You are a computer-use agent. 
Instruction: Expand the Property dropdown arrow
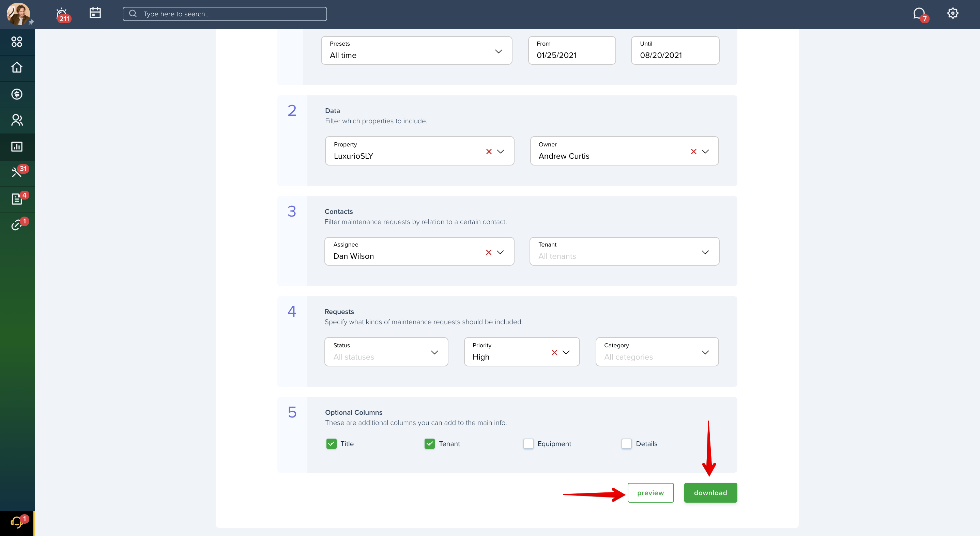tap(501, 152)
